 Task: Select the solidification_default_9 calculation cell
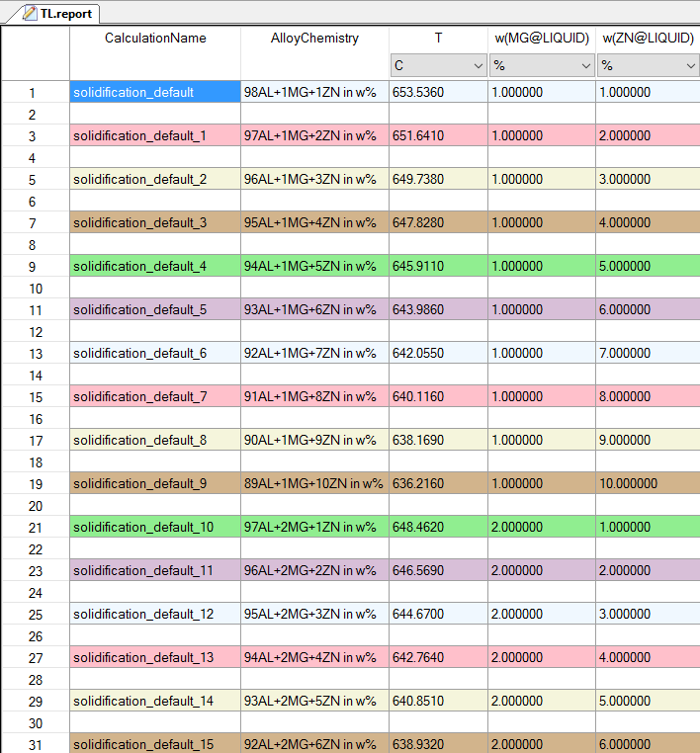[x=154, y=484]
